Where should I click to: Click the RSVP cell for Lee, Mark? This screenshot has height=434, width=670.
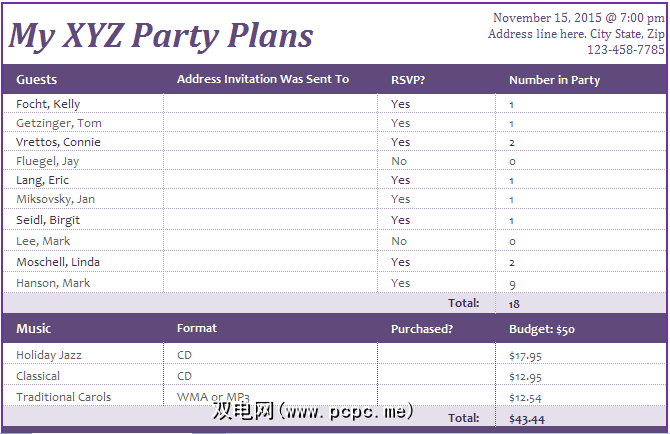click(400, 241)
